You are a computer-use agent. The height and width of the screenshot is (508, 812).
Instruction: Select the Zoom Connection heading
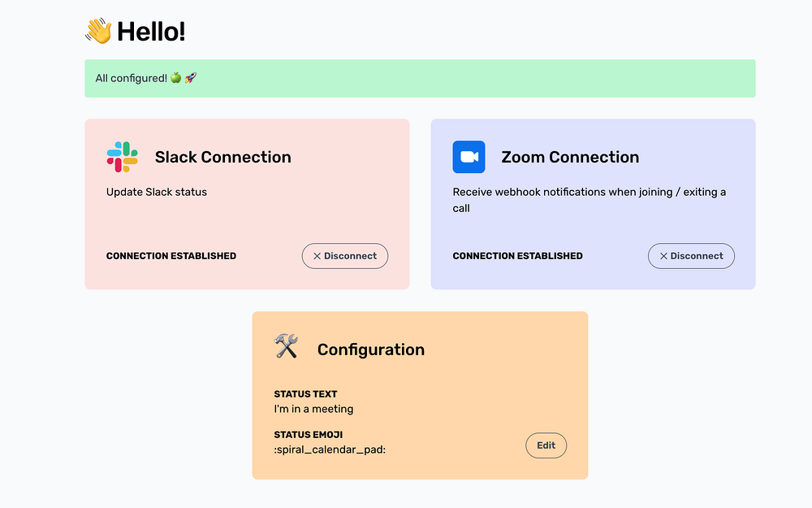tap(570, 157)
